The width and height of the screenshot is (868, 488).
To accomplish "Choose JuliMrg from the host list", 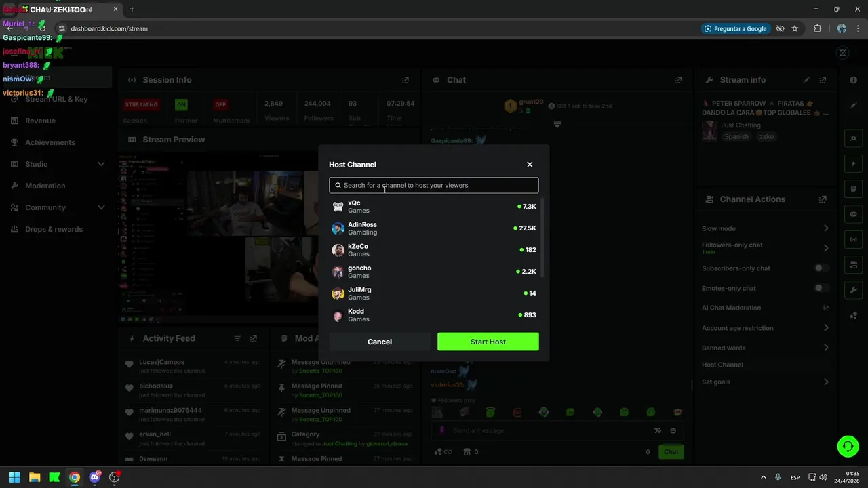I will [434, 293].
